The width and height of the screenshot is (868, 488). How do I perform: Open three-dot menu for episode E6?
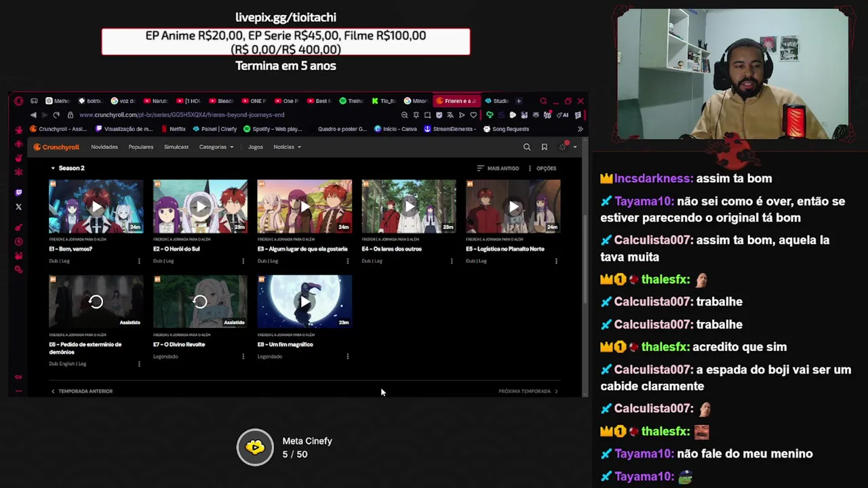tap(139, 364)
